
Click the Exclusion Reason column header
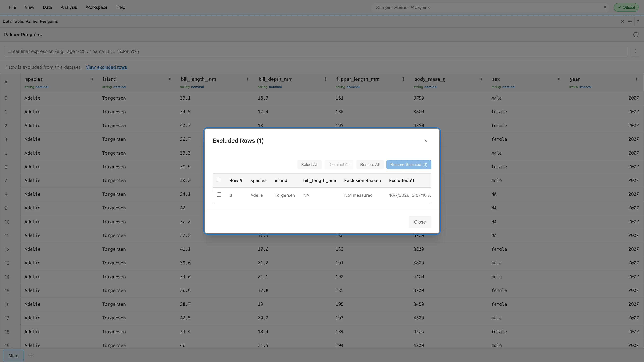[x=362, y=180]
